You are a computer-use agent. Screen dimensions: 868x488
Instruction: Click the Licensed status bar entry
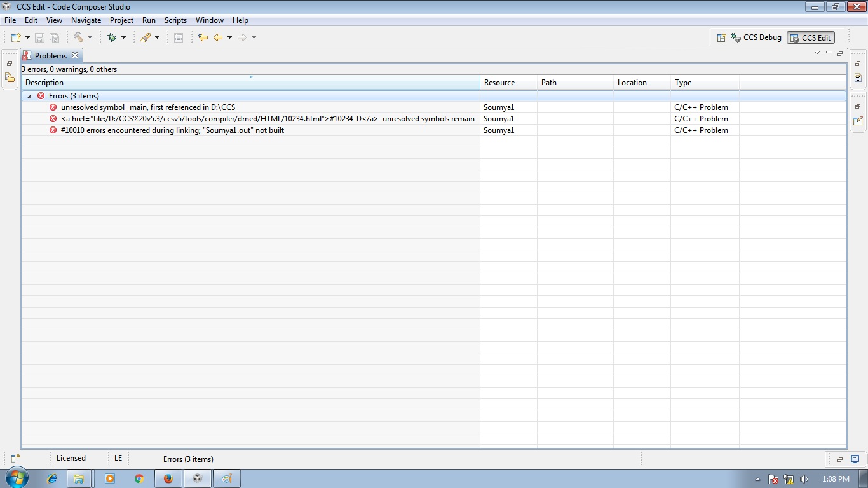(x=71, y=458)
